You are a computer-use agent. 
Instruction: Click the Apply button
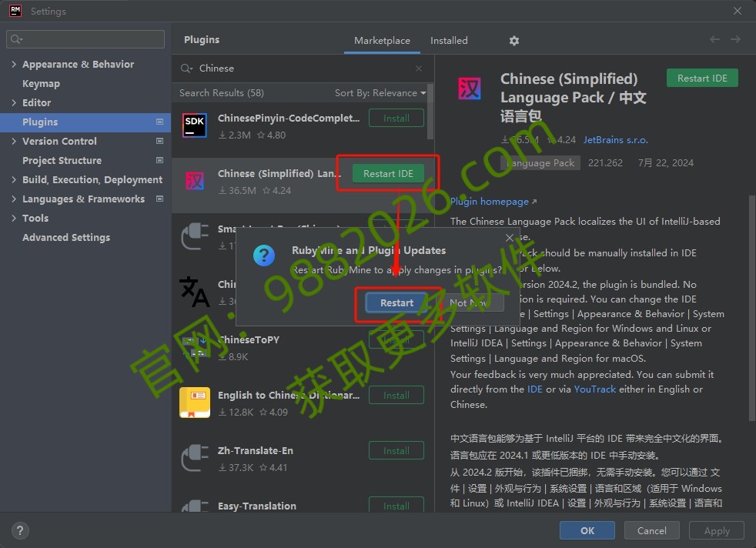(717, 530)
